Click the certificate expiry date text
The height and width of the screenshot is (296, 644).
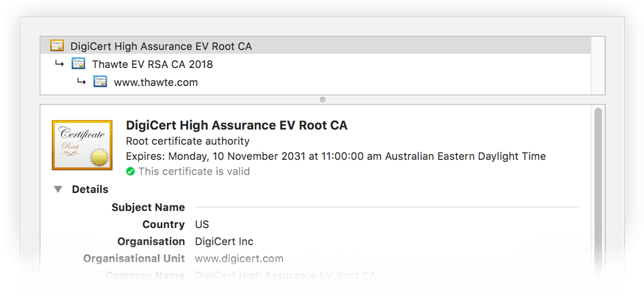coord(336,156)
